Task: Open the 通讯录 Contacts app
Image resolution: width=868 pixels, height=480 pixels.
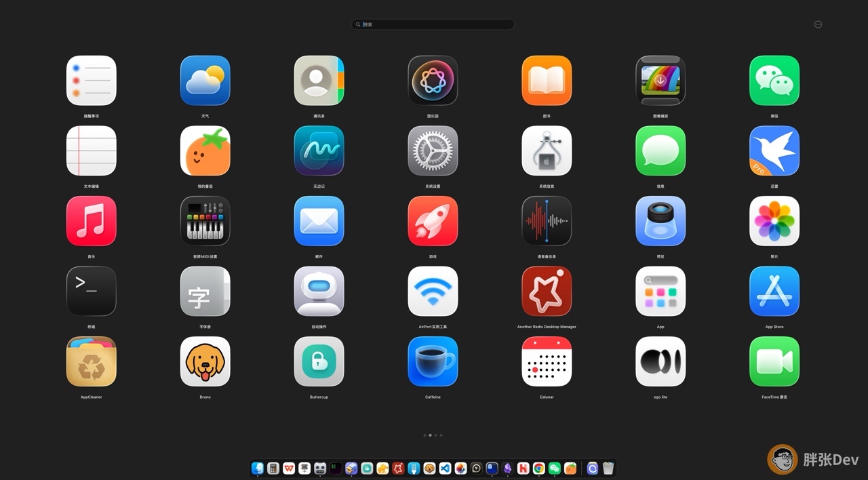Action: [x=319, y=80]
